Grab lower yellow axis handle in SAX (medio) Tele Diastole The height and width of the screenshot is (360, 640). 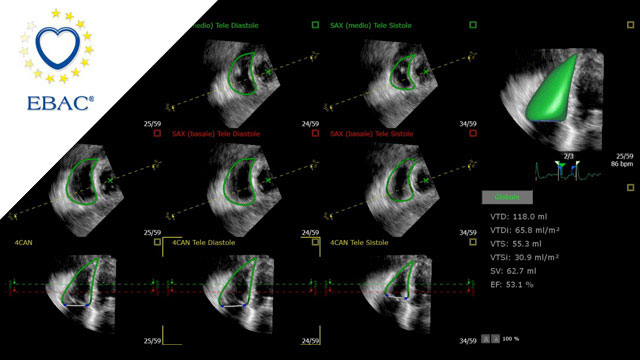pos(170,107)
